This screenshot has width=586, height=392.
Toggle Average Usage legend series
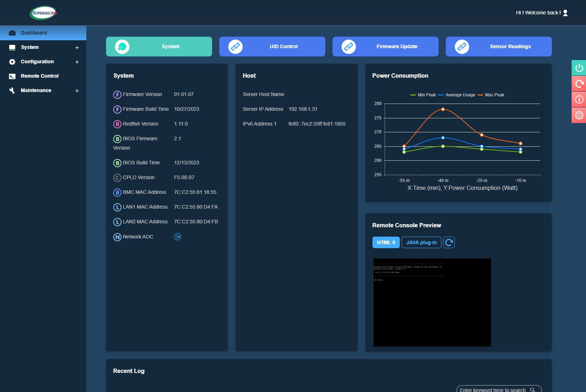[457, 95]
